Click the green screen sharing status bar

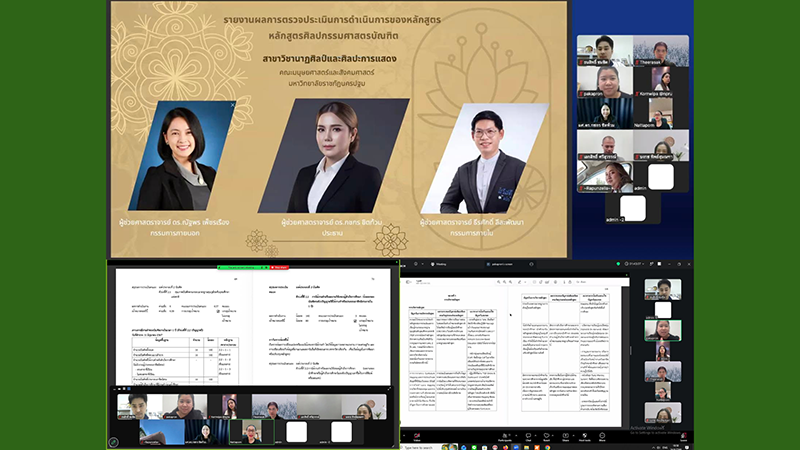[243, 267]
